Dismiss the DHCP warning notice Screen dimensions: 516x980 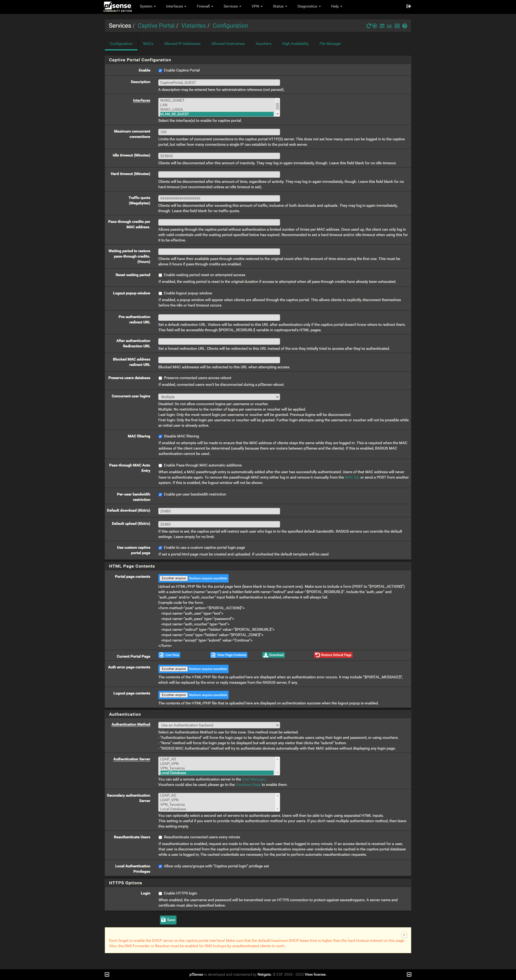coord(404,935)
